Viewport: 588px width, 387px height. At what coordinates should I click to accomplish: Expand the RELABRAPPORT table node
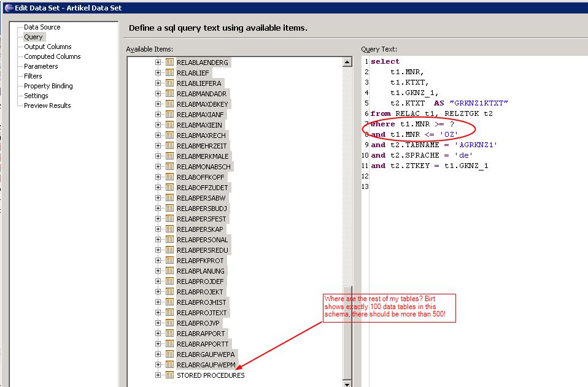click(158, 334)
